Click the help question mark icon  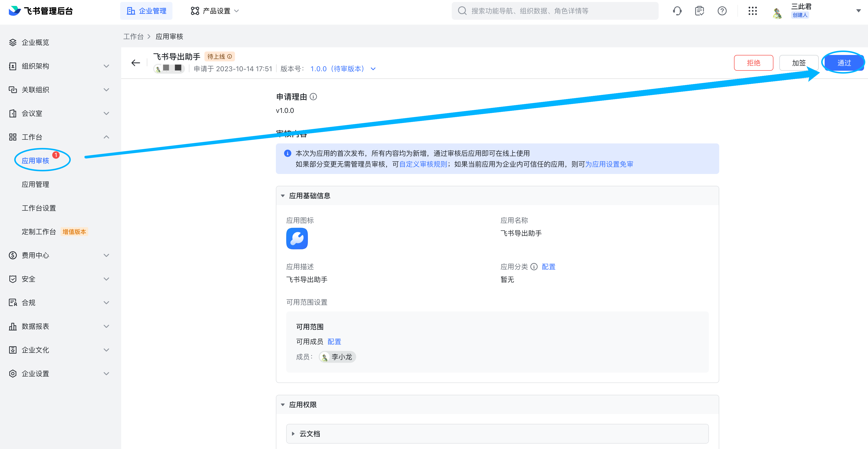(x=722, y=11)
